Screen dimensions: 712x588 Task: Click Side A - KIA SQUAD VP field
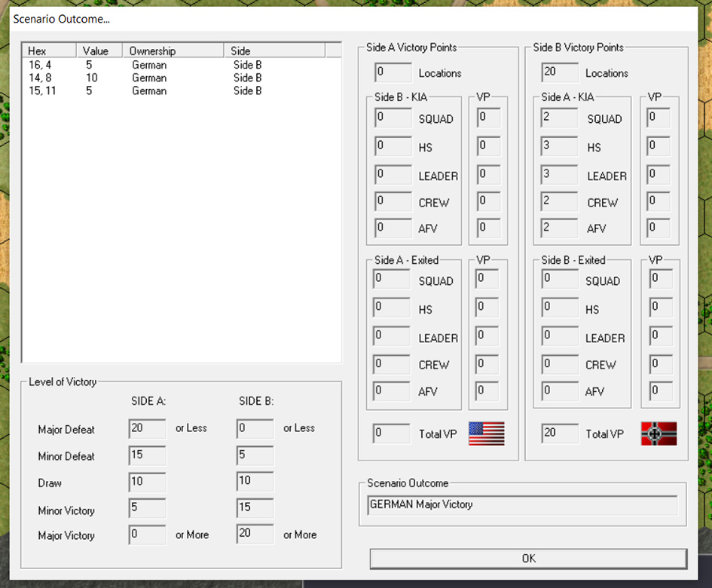tap(659, 118)
